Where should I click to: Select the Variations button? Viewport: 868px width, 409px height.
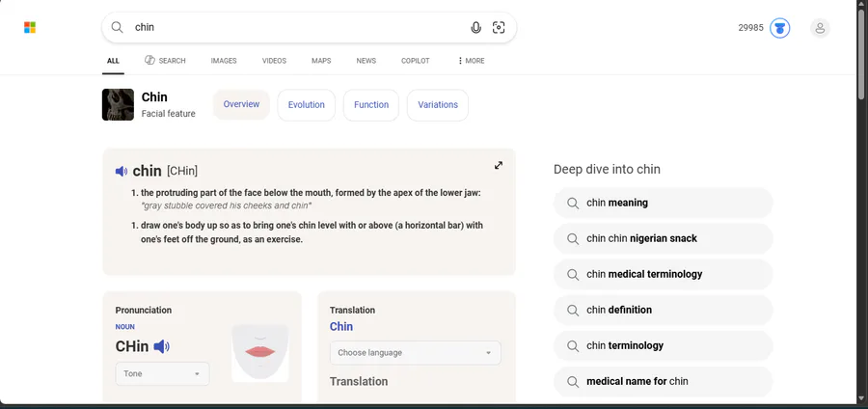coord(438,105)
